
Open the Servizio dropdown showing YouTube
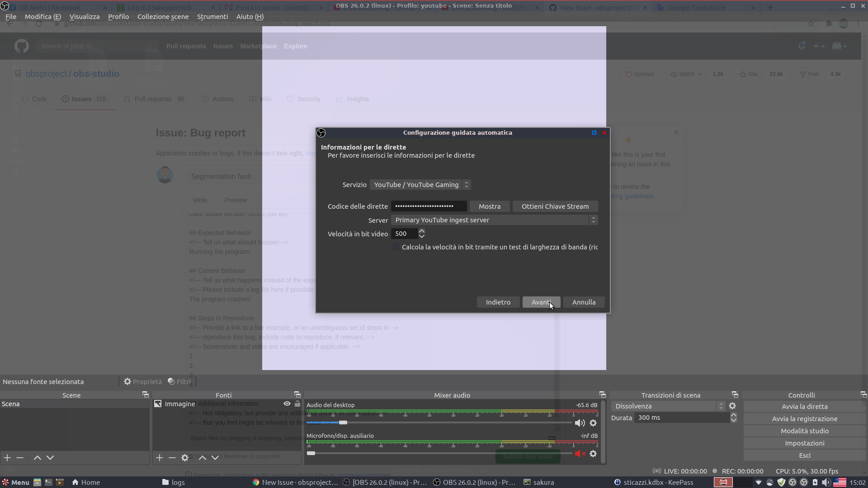[x=466, y=184]
